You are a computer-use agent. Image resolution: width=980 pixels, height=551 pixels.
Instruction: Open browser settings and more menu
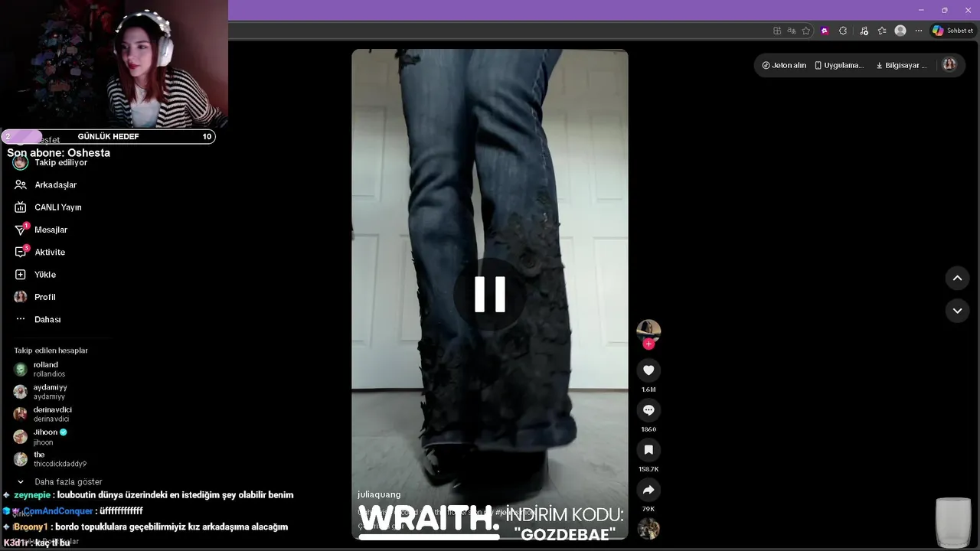(919, 31)
